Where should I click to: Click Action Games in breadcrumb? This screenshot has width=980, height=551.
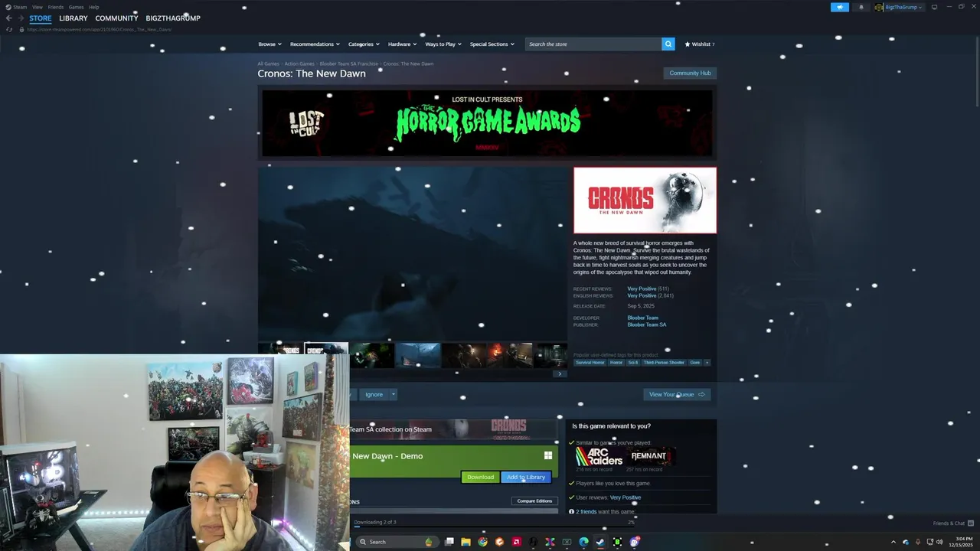(x=299, y=64)
